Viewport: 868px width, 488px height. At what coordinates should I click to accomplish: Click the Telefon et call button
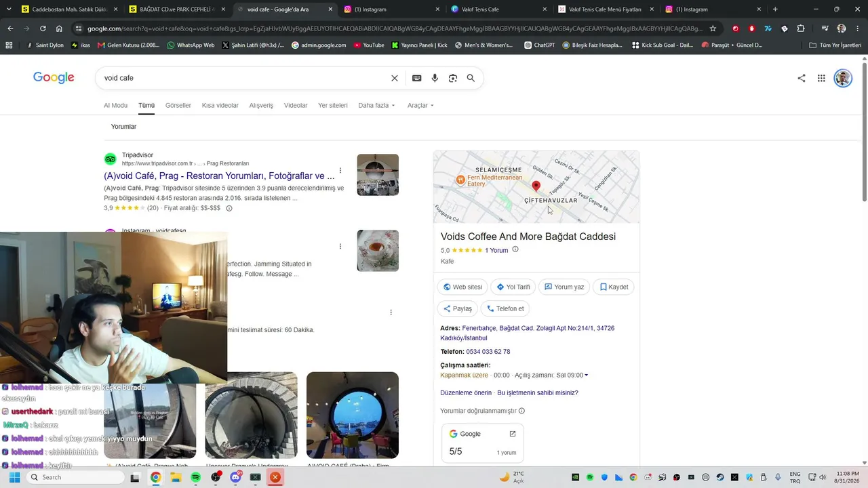click(505, 309)
